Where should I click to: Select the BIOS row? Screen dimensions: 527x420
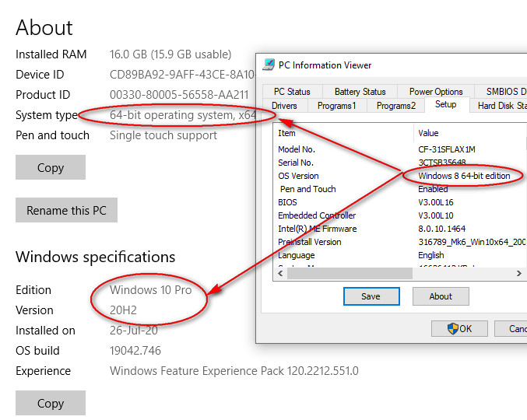[400, 202]
